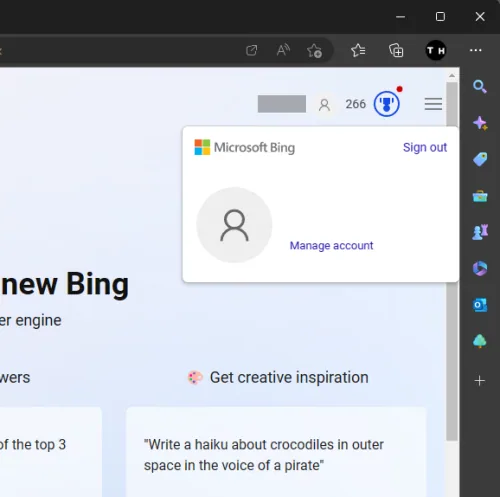Open the Tools briefcase icon in sidebar
Viewport: 500px width, 497px height.
coord(480,196)
